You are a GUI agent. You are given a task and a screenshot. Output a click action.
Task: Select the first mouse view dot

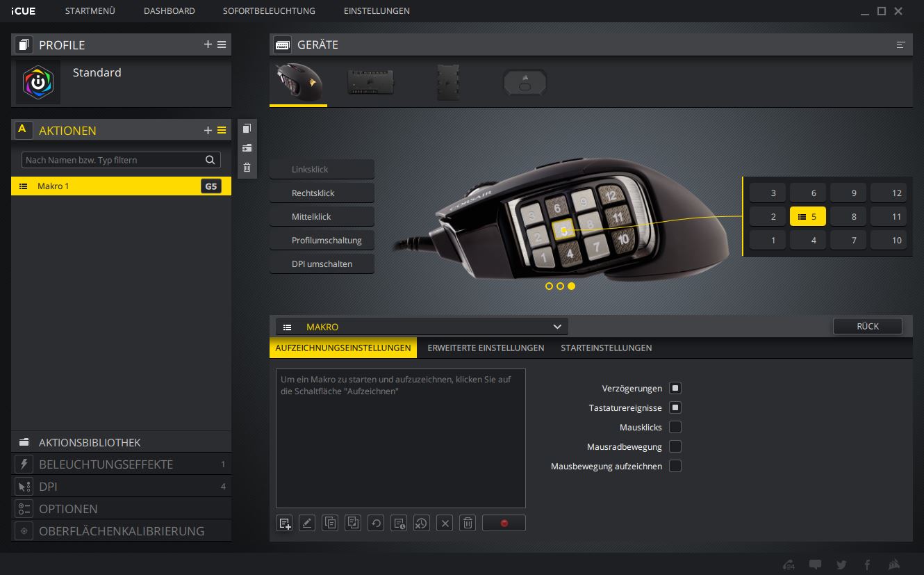[x=549, y=286]
